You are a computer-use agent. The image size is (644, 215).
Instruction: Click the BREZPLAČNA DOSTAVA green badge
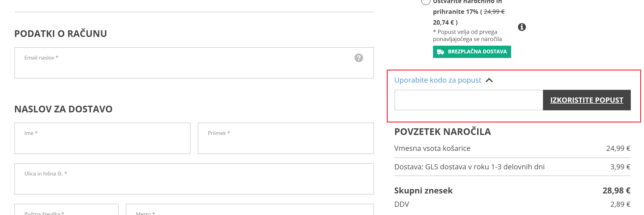pyautogui.click(x=472, y=52)
